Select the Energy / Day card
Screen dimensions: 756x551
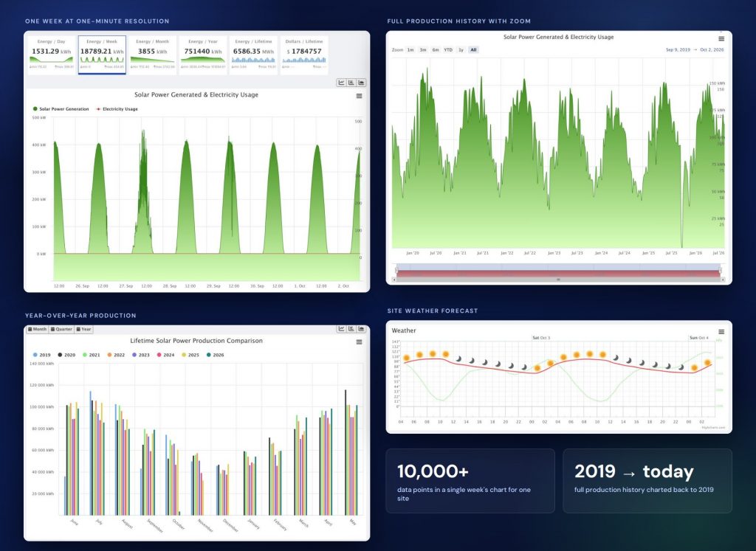[x=52, y=55]
